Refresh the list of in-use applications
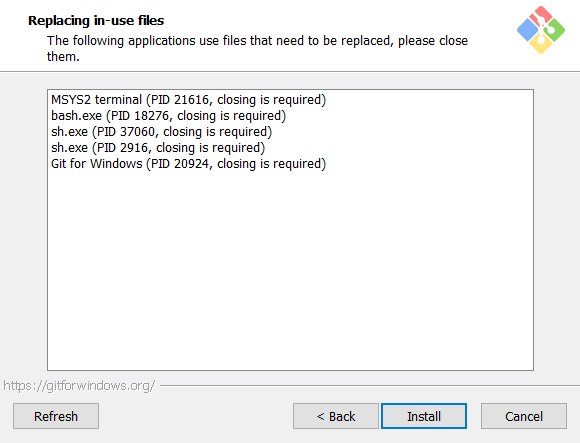Viewport: 580px width, 443px height. [56, 416]
